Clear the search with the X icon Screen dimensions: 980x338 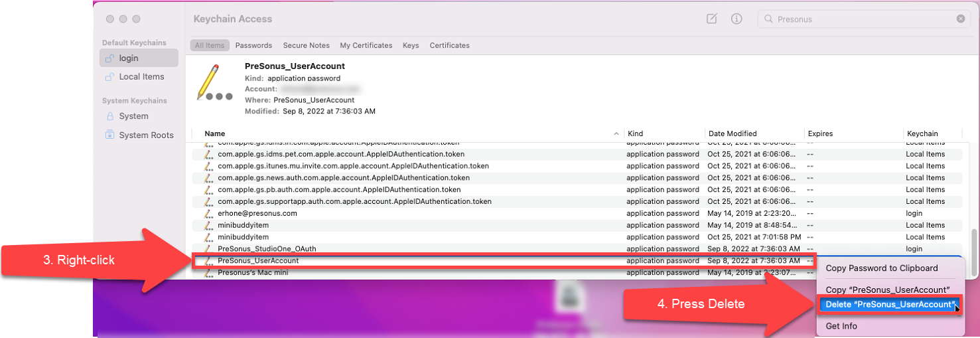pos(960,19)
